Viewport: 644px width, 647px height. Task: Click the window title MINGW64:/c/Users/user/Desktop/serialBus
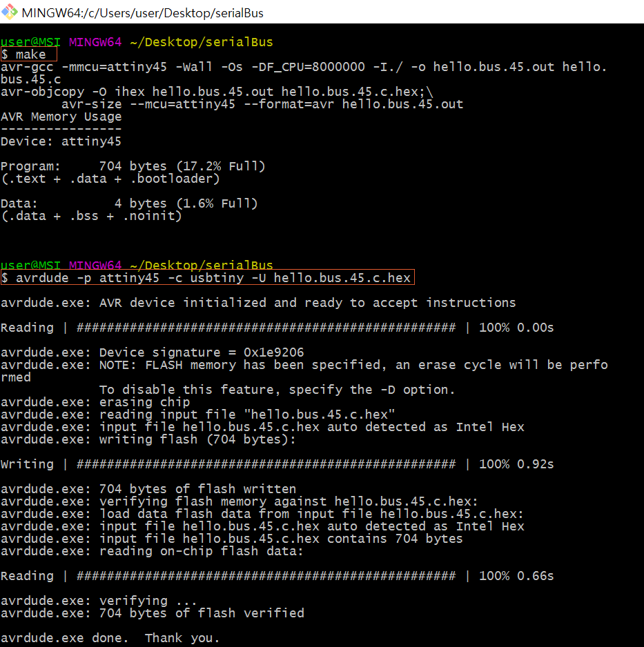pos(142,13)
